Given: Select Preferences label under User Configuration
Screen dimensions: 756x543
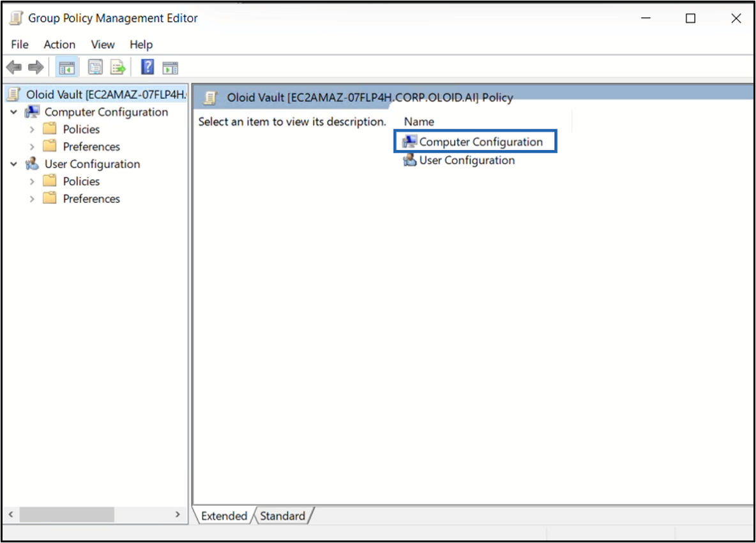Looking at the screenshot, I should click(x=91, y=198).
